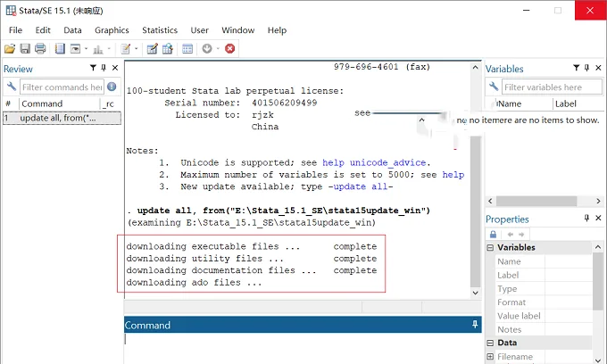Click the Open file toolbar icon
607x364 pixels.
10,49
